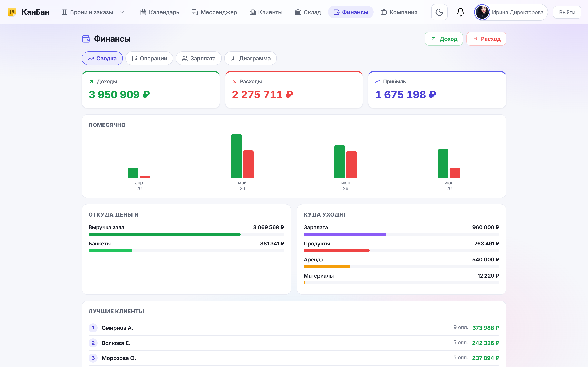Open Компания briefcase icon
This screenshot has width=588, height=367.
[384, 12]
